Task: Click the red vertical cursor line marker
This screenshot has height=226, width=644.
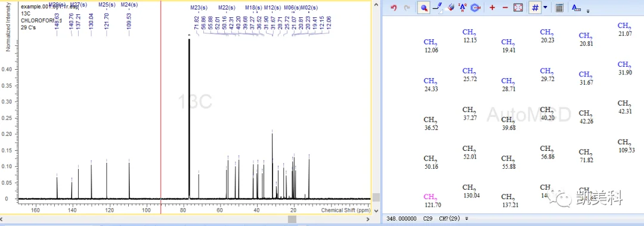Action: [160, 107]
